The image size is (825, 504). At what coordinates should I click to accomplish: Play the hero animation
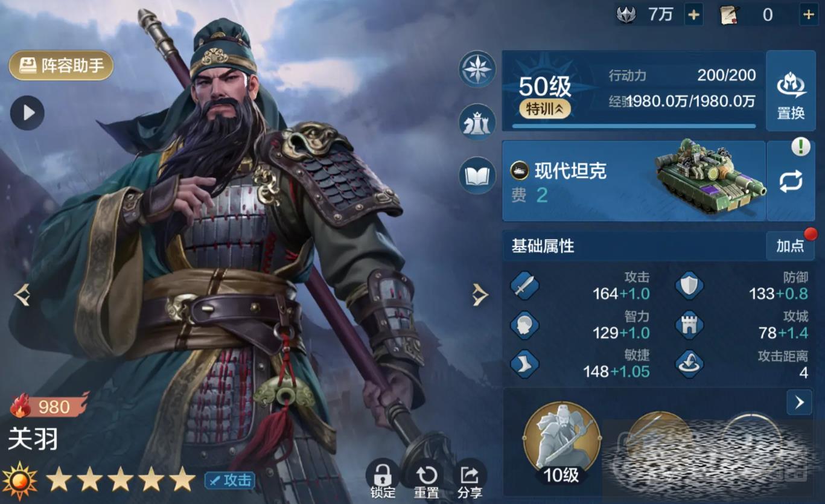(27, 113)
